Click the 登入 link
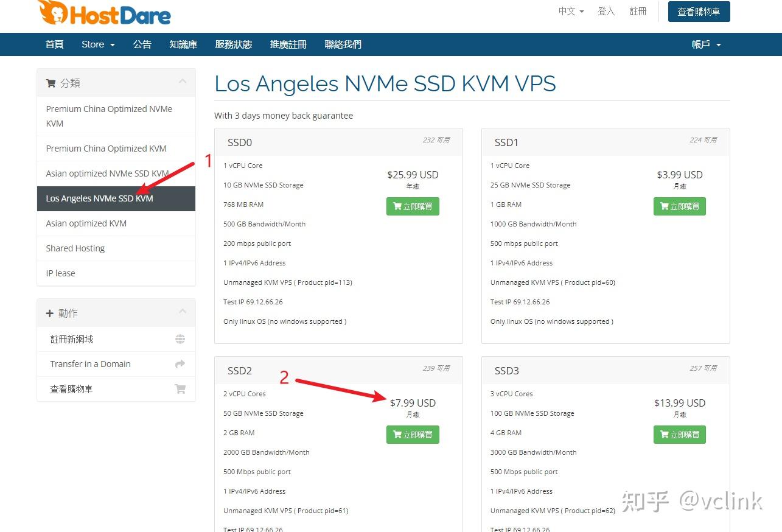 click(x=606, y=11)
